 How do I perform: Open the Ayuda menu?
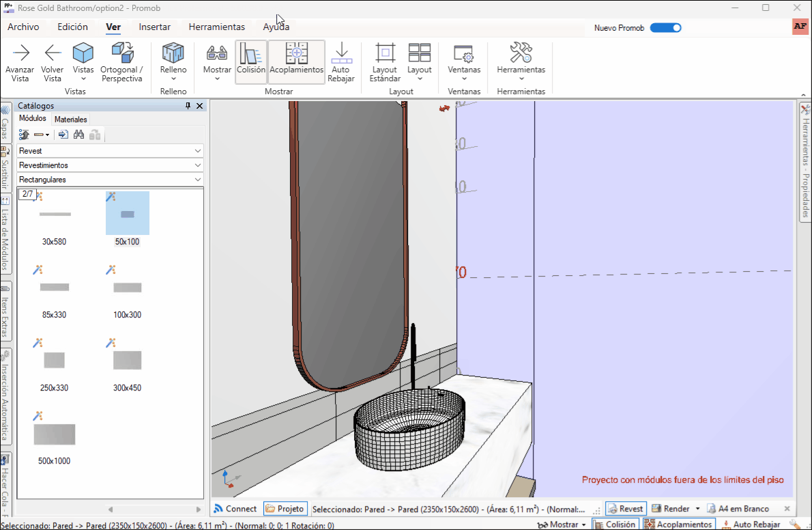276,27
